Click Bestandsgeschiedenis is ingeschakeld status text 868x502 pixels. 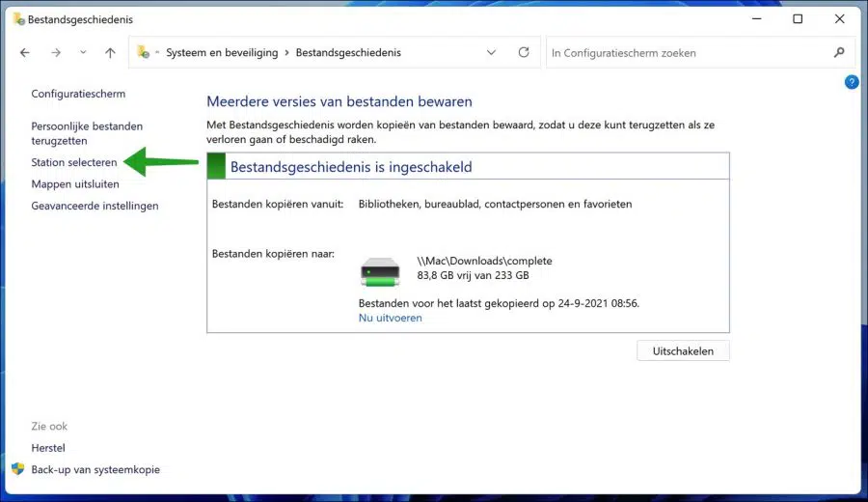(351, 167)
